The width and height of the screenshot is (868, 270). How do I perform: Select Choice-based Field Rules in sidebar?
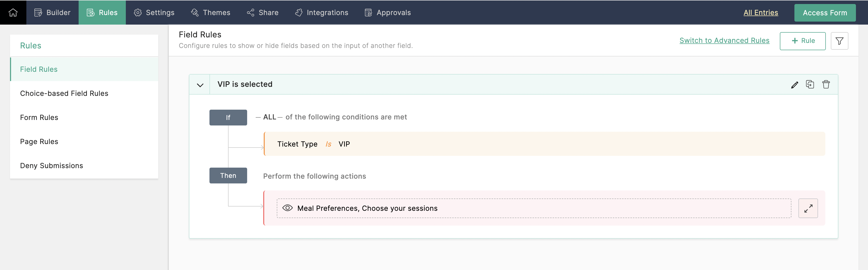pos(64,93)
